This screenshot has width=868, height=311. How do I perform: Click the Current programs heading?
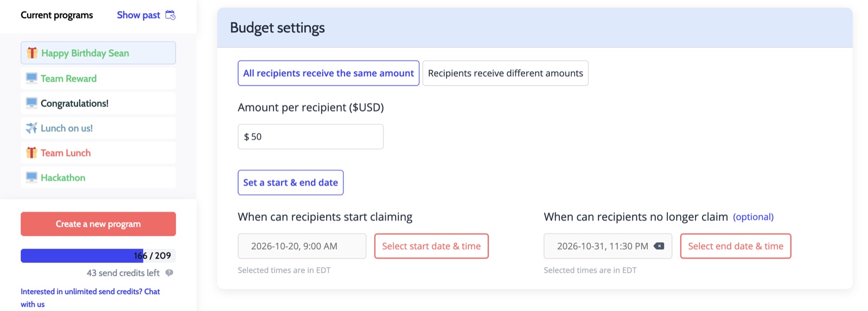click(x=56, y=15)
